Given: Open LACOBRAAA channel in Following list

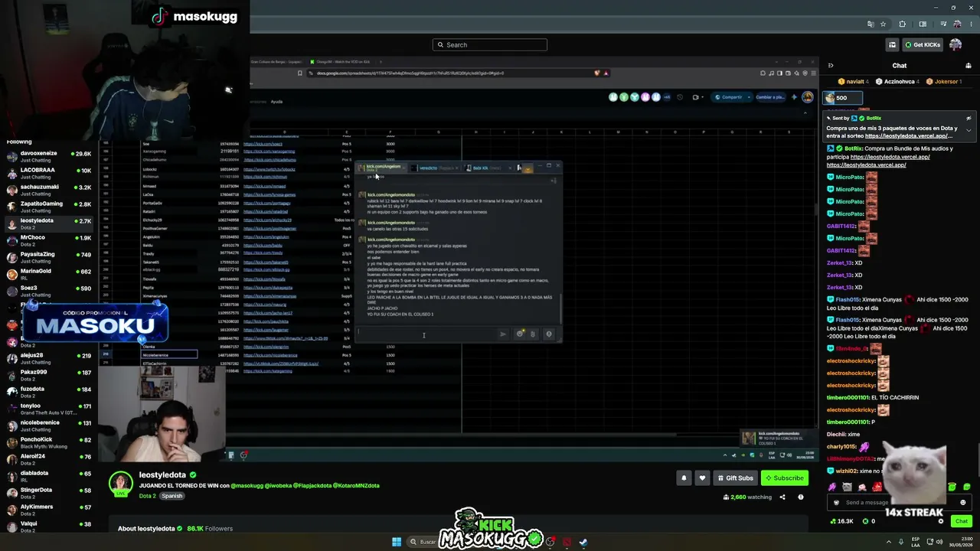Looking at the screenshot, I should click(x=48, y=173).
